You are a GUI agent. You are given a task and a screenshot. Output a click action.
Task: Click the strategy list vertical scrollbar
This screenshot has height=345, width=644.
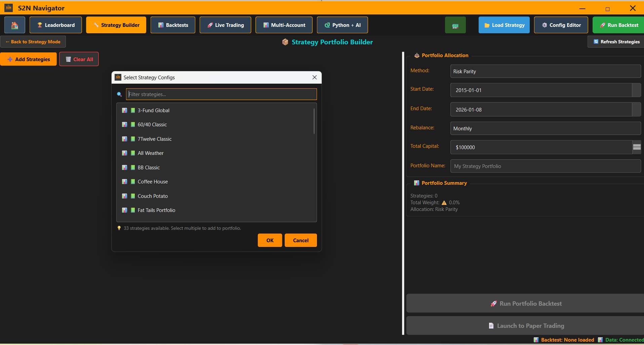click(314, 121)
